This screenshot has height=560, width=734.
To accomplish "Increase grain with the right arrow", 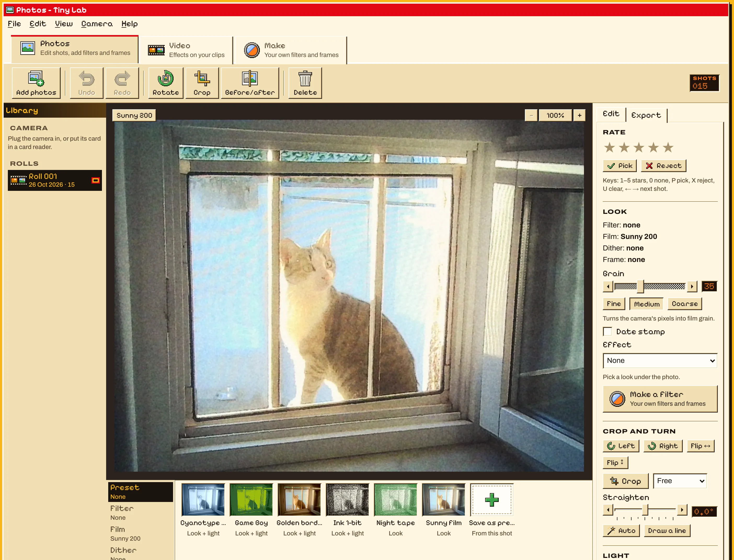I will (692, 286).
